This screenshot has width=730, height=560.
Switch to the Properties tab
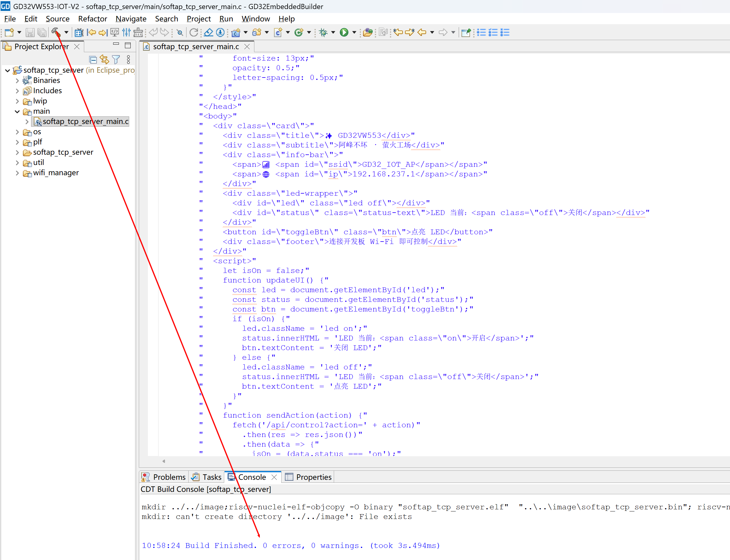(x=308, y=477)
